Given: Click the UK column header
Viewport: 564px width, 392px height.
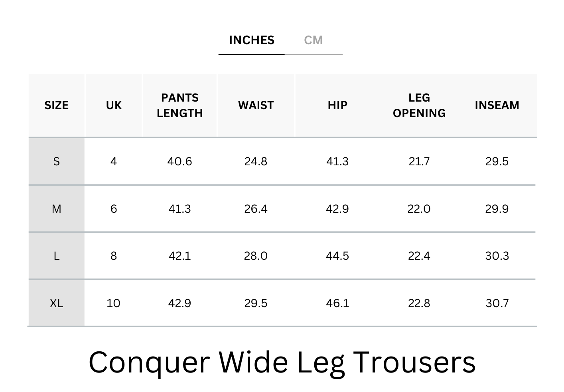Looking at the screenshot, I should (114, 105).
